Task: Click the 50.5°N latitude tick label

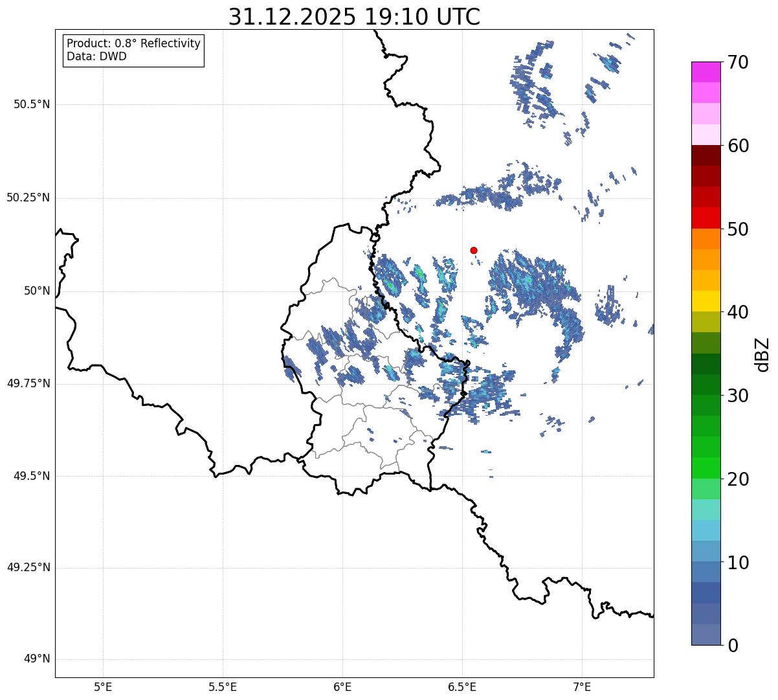Action: click(32, 104)
